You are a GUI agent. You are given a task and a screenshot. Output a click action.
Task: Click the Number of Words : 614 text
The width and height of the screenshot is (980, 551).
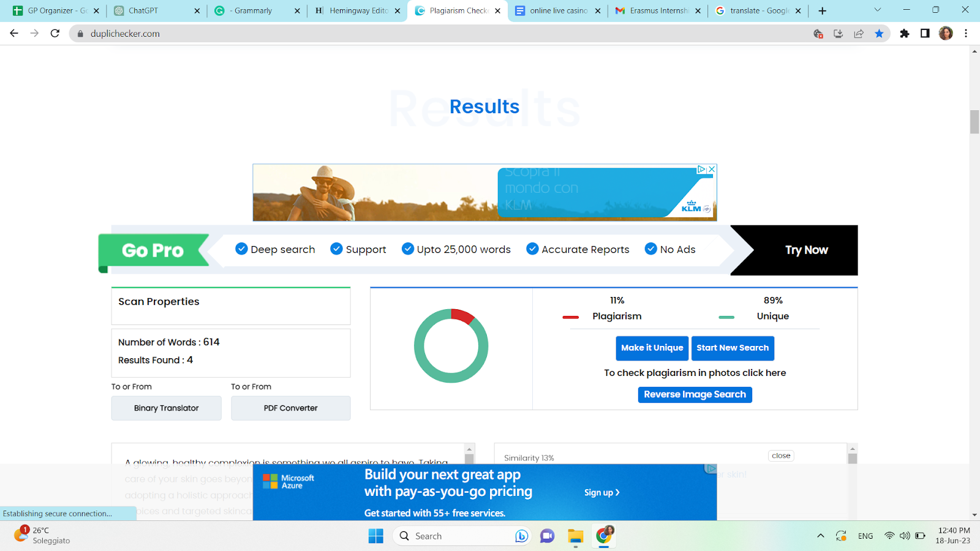[168, 342]
